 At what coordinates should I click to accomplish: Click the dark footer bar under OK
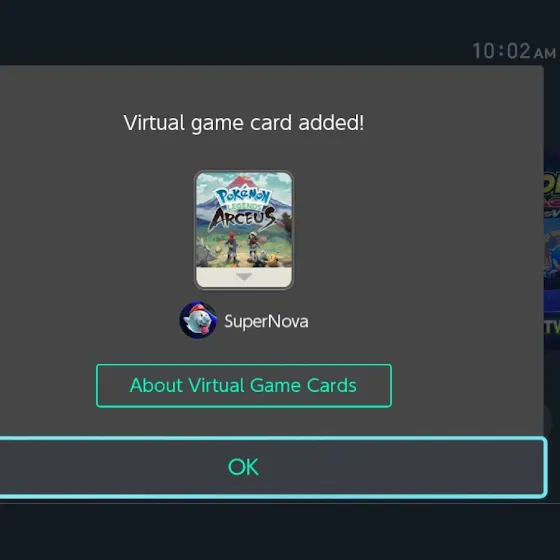280,531
